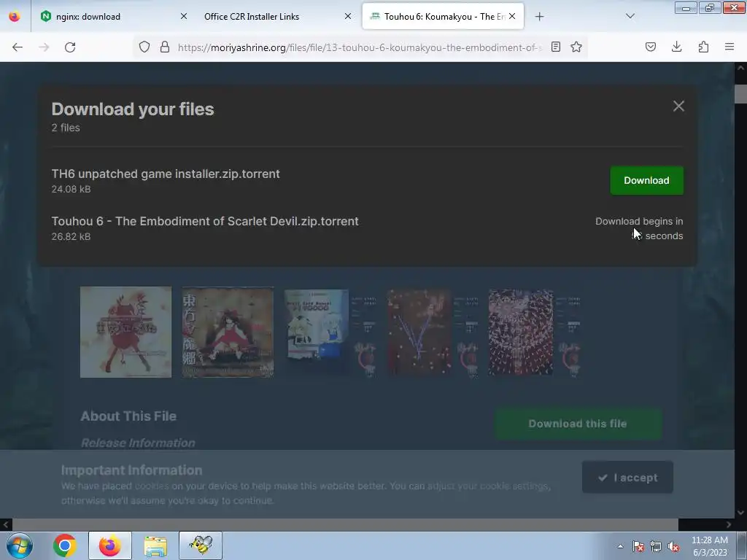This screenshot has height=560, width=747.
Task: List all tabs with the chevron
Action: pos(630,16)
